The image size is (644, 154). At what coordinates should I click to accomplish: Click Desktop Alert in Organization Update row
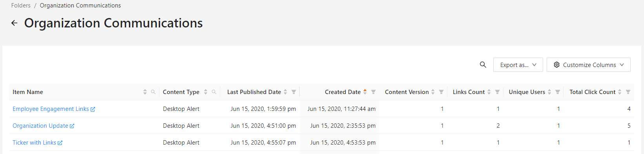(181, 126)
